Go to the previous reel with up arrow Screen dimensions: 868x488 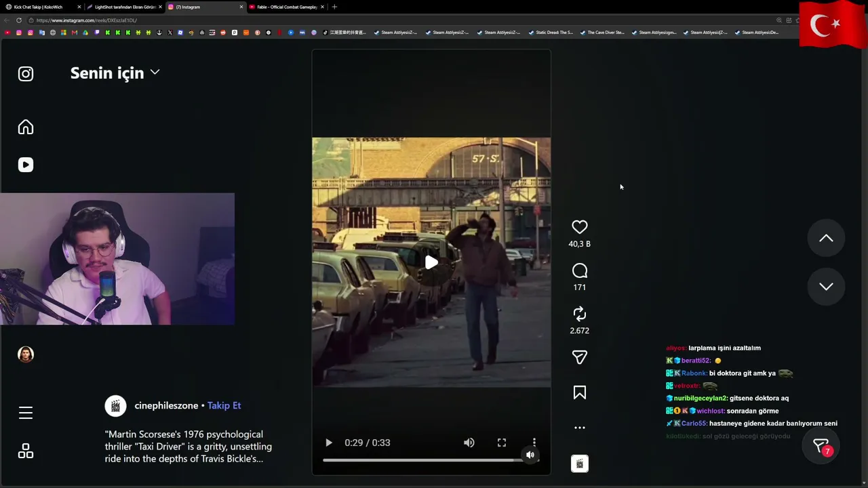[826, 238]
